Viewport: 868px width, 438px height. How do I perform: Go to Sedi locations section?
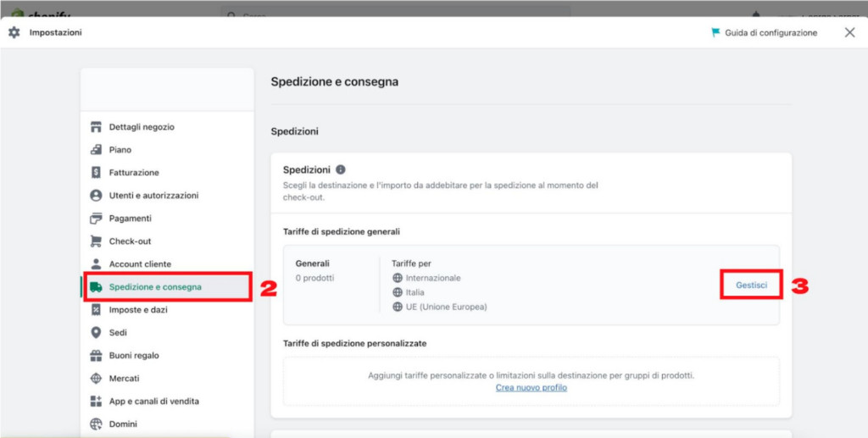click(x=118, y=333)
